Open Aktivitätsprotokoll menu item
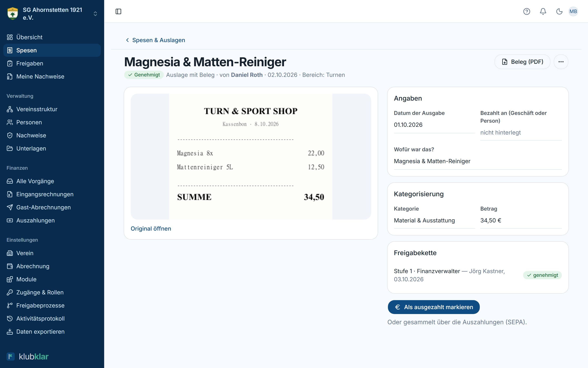The height and width of the screenshot is (368, 588). 52,319
